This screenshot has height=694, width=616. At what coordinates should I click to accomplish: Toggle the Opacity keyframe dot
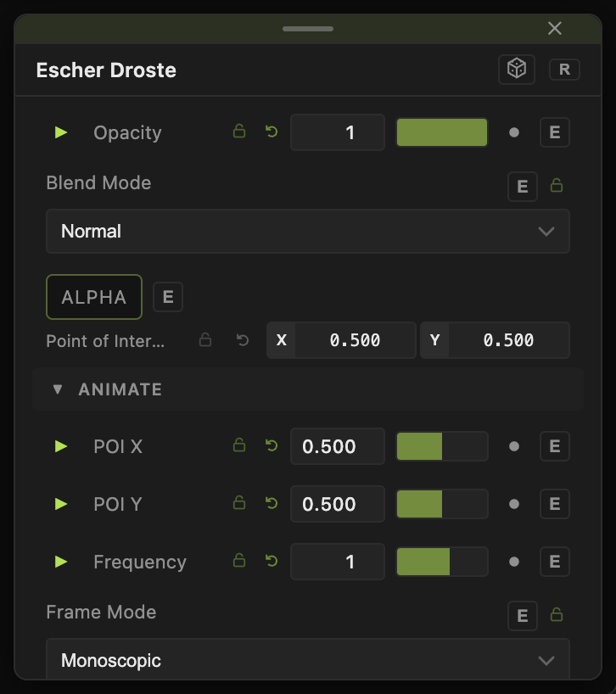514,132
